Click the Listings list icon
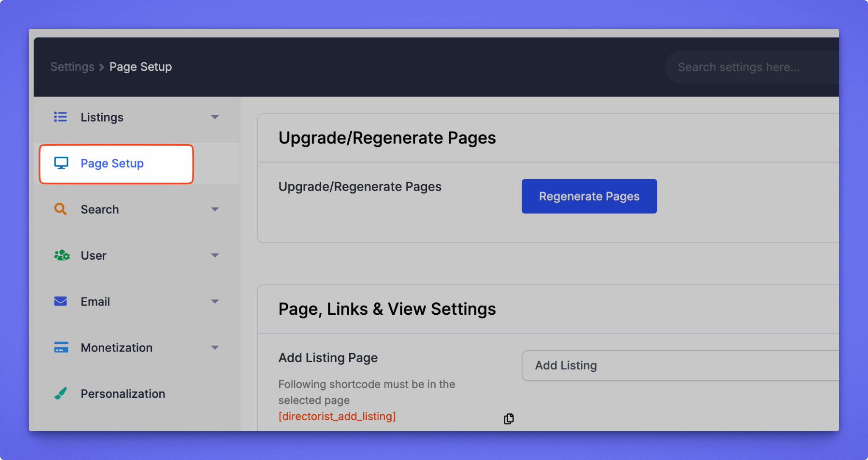Screen dimensions: 868x460 point(61,117)
